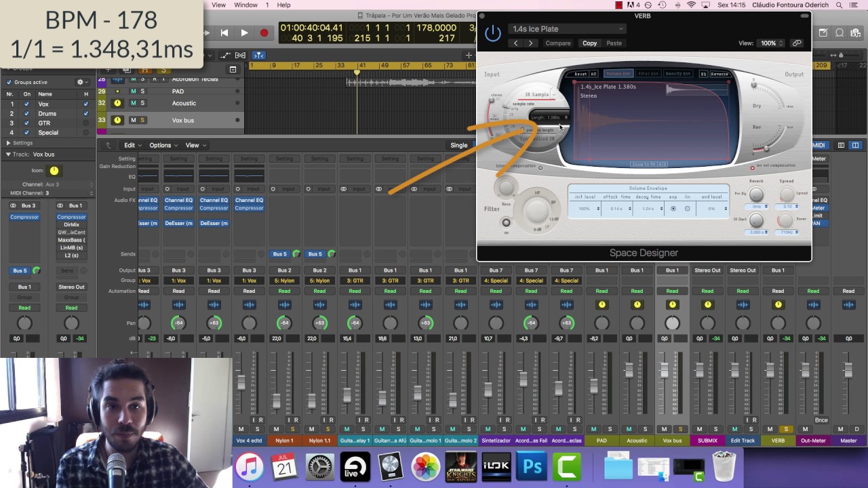Open the View menu in the menu bar

[x=218, y=5]
